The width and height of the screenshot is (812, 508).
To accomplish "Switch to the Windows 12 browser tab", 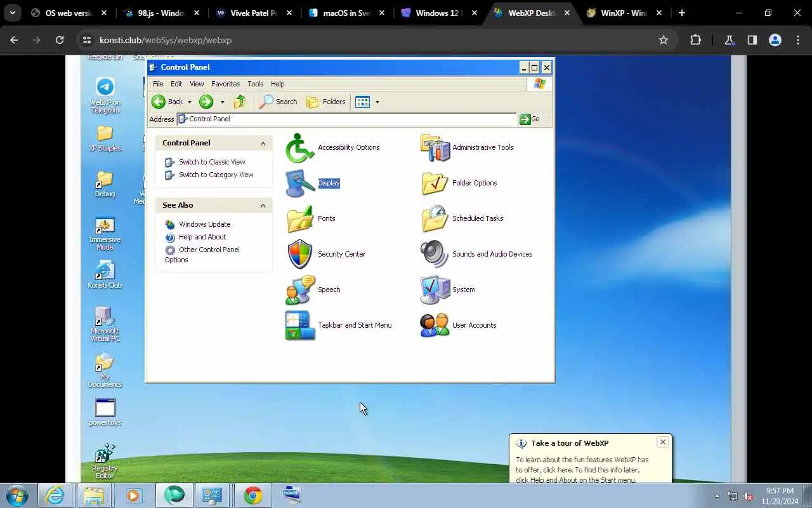I will (x=440, y=13).
